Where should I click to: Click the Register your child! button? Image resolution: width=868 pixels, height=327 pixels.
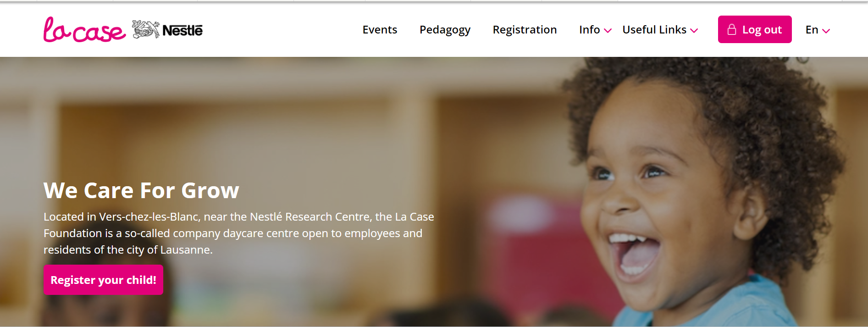tap(103, 280)
